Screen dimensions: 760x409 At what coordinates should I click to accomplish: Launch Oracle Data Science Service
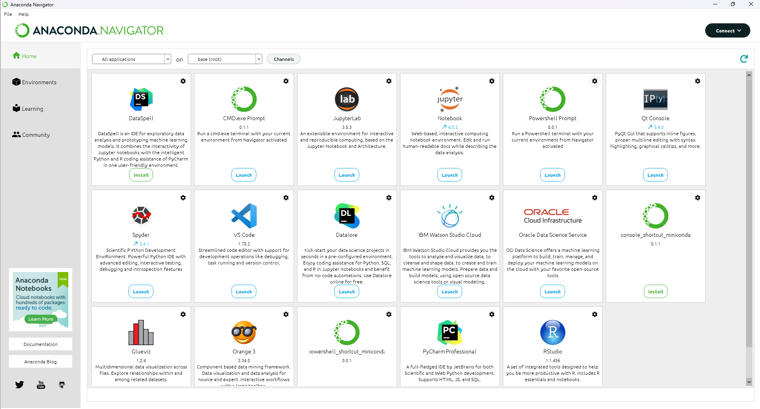point(553,292)
